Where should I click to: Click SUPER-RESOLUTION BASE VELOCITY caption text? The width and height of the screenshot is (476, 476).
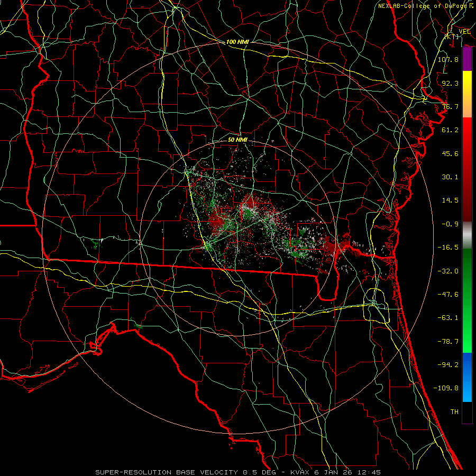(x=167, y=472)
